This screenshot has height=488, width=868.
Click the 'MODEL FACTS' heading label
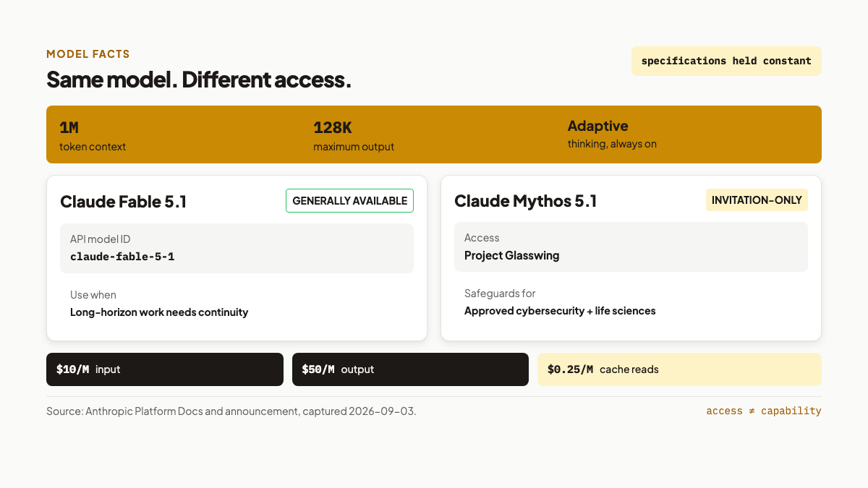pyautogui.click(x=88, y=54)
